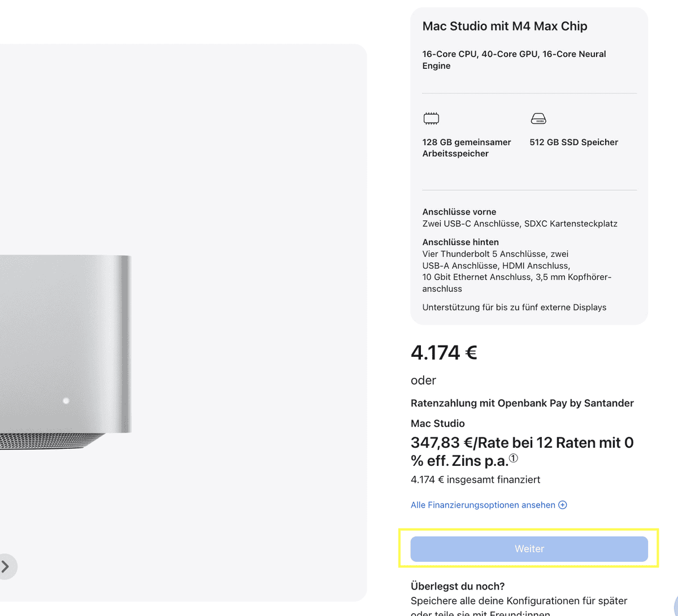
Task: Click the white indicator light on Mac Studio
Action: [x=66, y=401]
